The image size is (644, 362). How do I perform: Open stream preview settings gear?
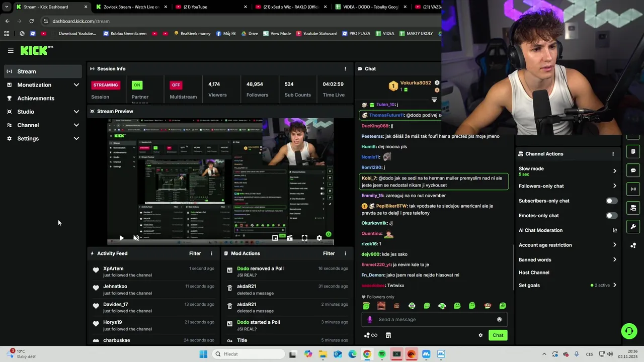319,238
